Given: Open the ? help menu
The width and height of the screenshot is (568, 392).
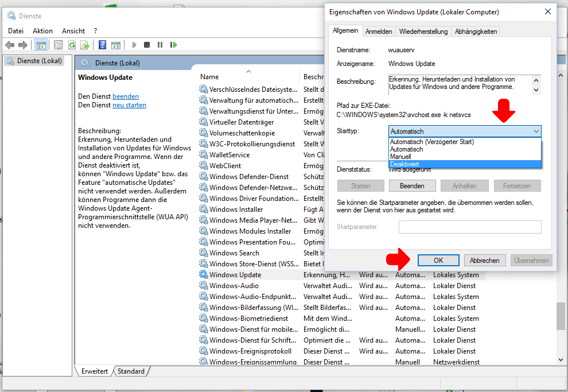Looking at the screenshot, I should tap(96, 31).
